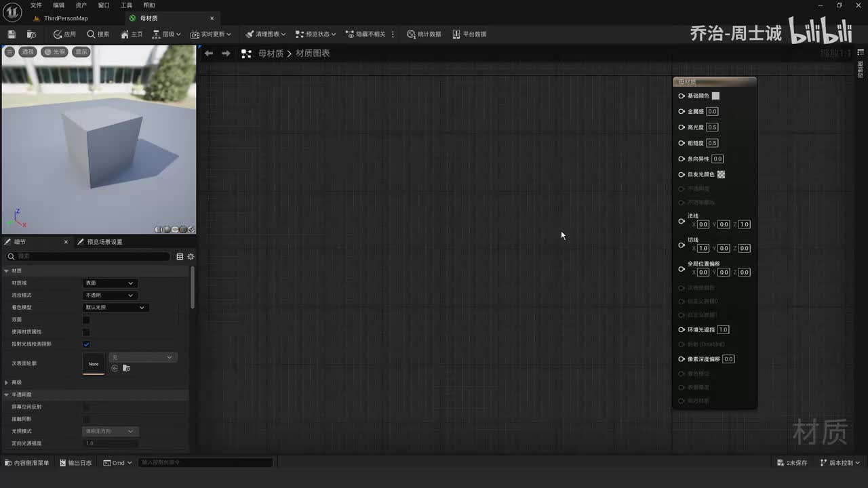Click the 显示 show viewport button
868x488 pixels.
pyautogui.click(x=81, y=52)
